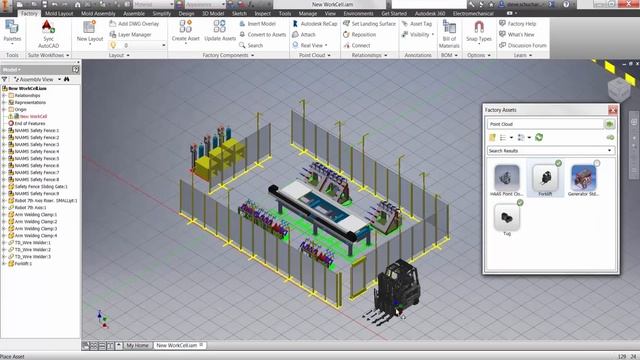The height and width of the screenshot is (360, 640).
Task: Expand the Suite Workflows panel arrow
Action: click(68, 55)
